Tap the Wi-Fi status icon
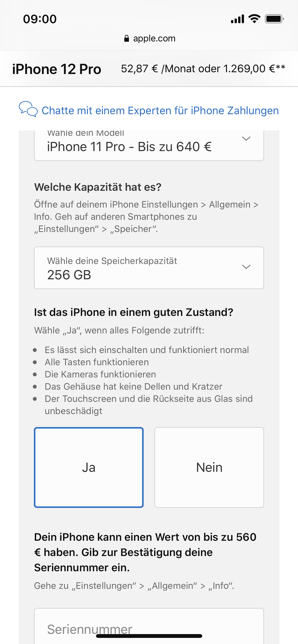Viewport: 298px width, 644px height. pos(254,19)
